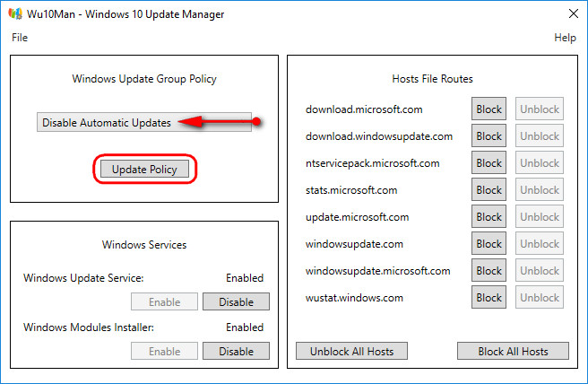Select the windowsupdate.microsoft.com host label

pyautogui.click(x=377, y=271)
